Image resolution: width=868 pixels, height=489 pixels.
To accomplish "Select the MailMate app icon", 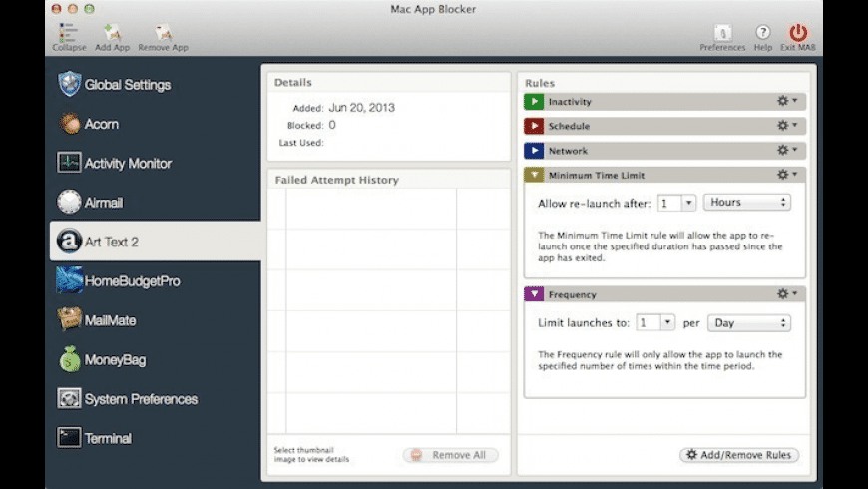I will 69,319.
